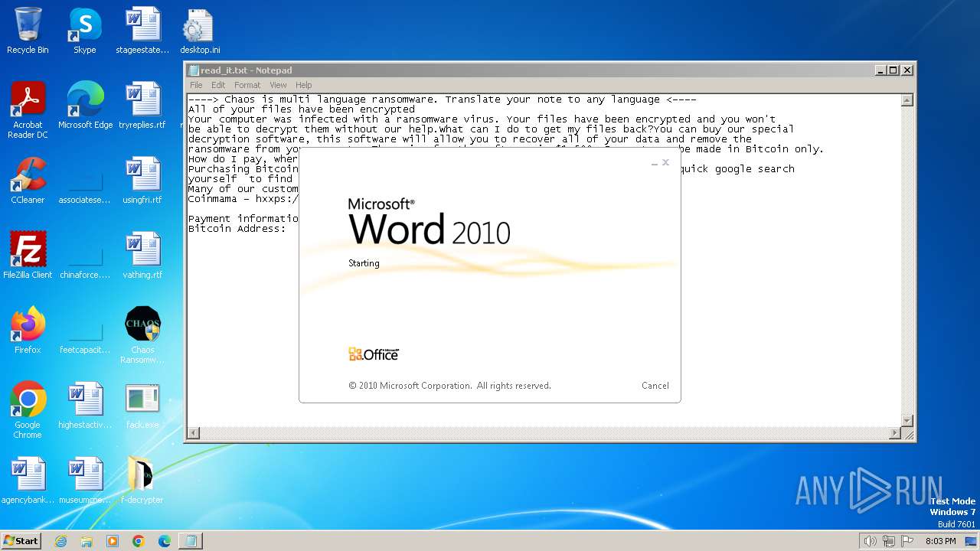Screen dimensions: 980x551
Task: Launch Firefox desktop shortcut
Action: pyautogui.click(x=28, y=331)
